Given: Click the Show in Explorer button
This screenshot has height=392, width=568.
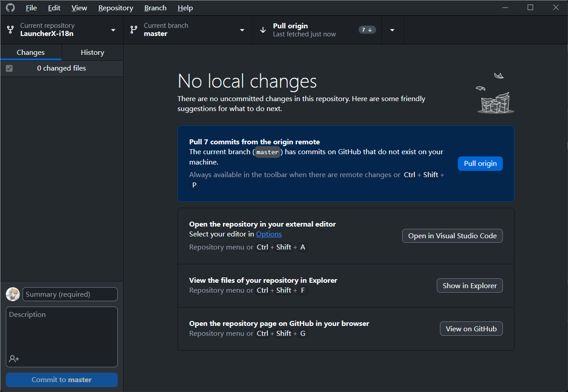Looking at the screenshot, I should (x=470, y=286).
